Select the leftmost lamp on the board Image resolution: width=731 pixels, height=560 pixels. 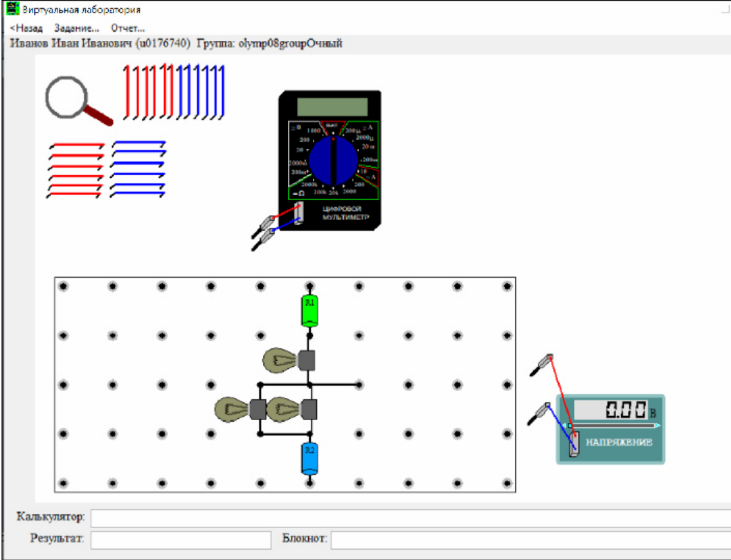pyautogui.click(x=240, y=409)
